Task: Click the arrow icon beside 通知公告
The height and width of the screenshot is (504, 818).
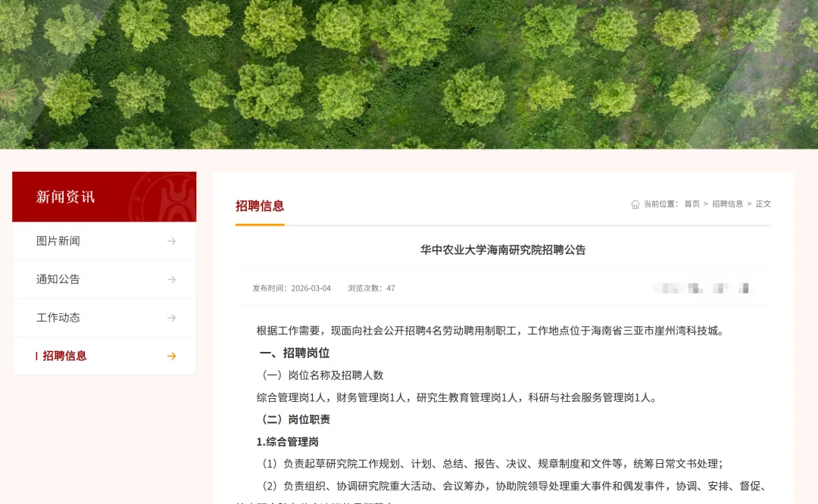Action: click(x=171, y=279)
